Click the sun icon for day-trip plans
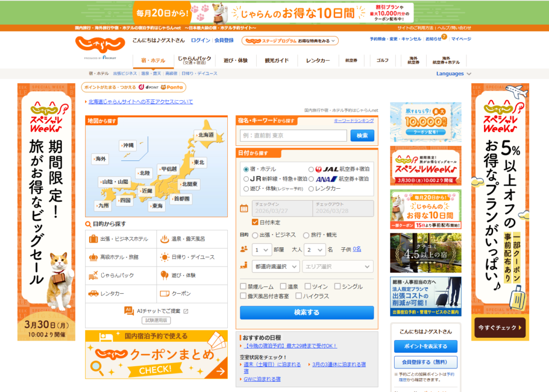Screen dimensions: 549x392 164,257
